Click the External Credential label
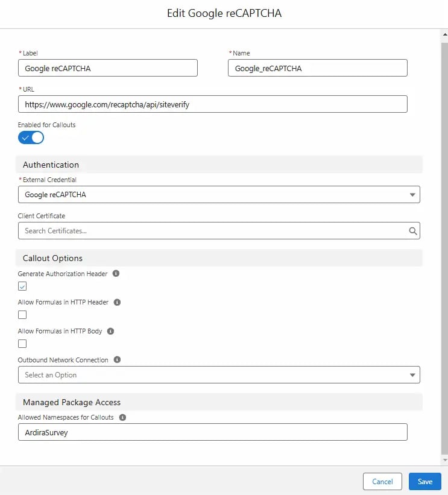448x495 pixels. pyautogui.click(x=49, y=180)
